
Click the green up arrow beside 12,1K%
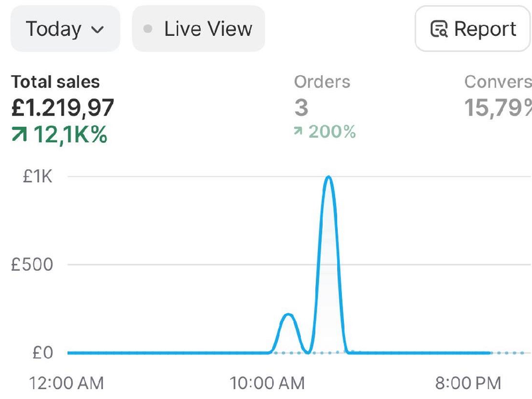click(x=19, y=135)
